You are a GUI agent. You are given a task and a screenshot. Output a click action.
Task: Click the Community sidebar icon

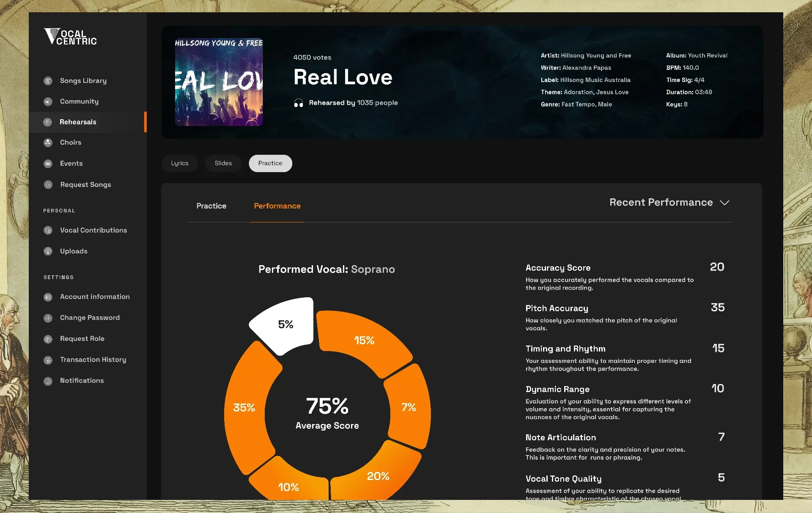[x=48, y=102]
